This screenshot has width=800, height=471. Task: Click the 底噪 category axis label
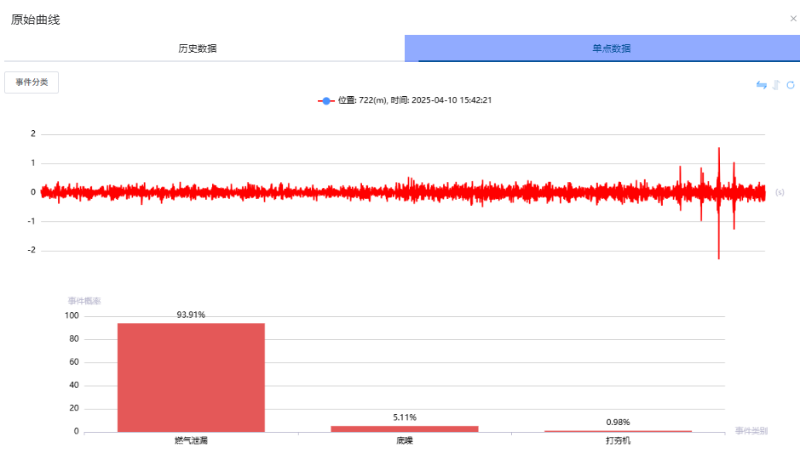point(404,440)
